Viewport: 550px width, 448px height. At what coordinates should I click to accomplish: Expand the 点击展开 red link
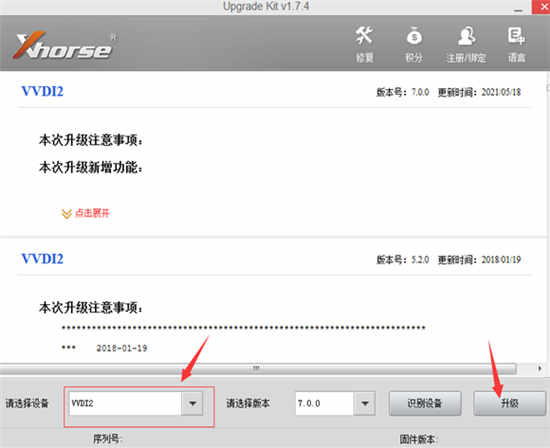pos(92,213)
